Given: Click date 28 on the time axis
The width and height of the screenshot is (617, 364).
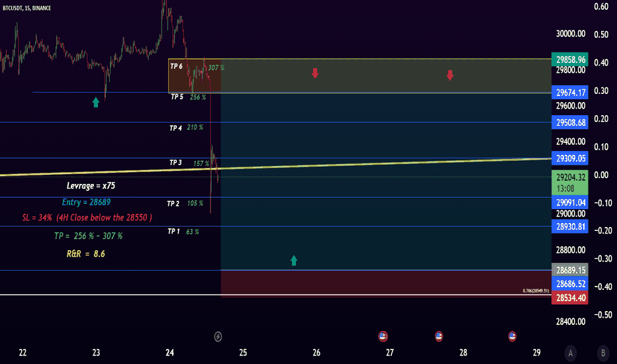Looking at the screenshot, I should [463, 353].
